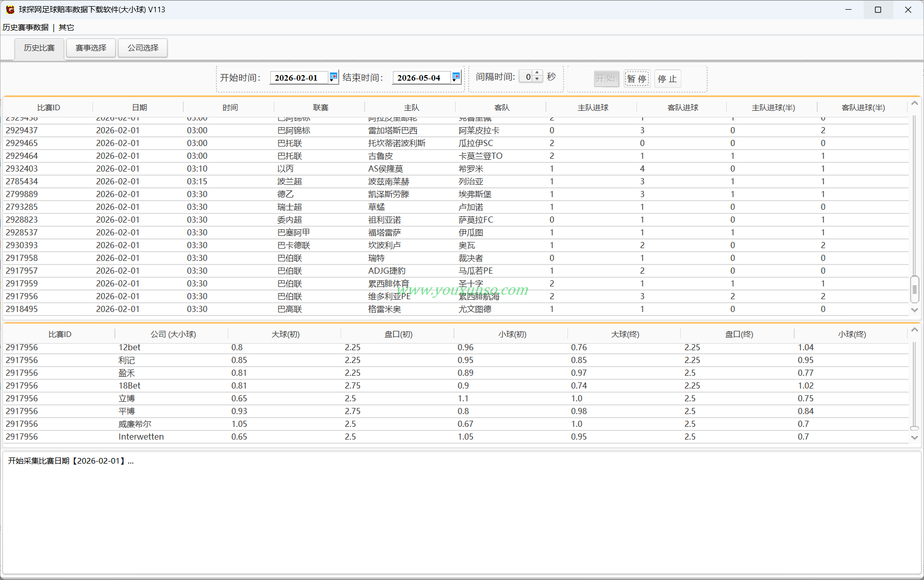The width and height of the screenshot is (924, 580).
Task: Click league cell 波兰超
Action: click(x=290, y=182)
